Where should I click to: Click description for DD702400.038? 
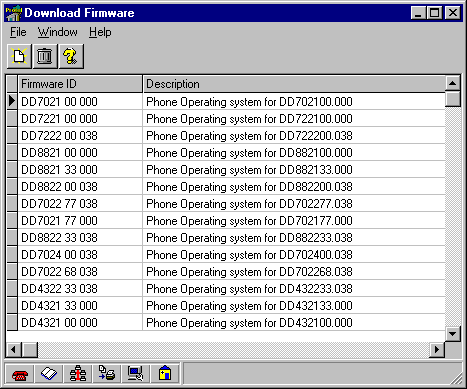click(x=294, y=254)
